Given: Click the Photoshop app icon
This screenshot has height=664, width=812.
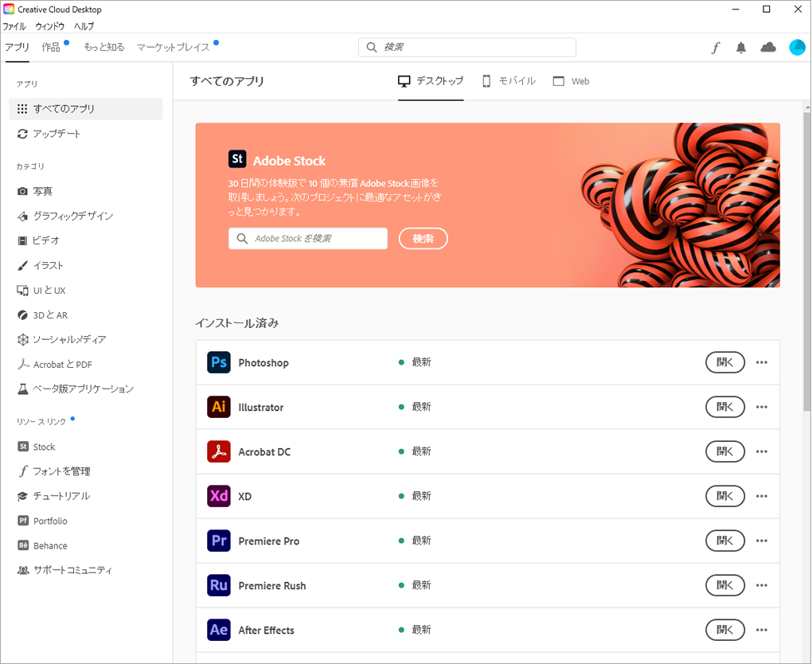Looking at the screenshot, I should [219, 362].
